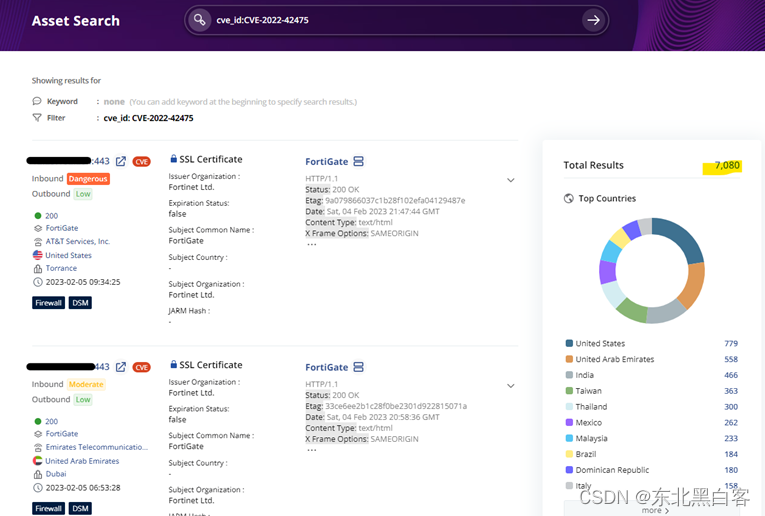Screen dimensions: 765x516
Task: Click the building icon beside Torrance
Action: pos(38,269)
